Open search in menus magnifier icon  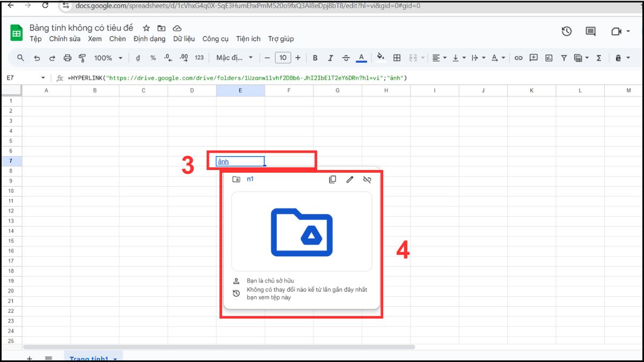pyautogui.click(x=20, y=58)
